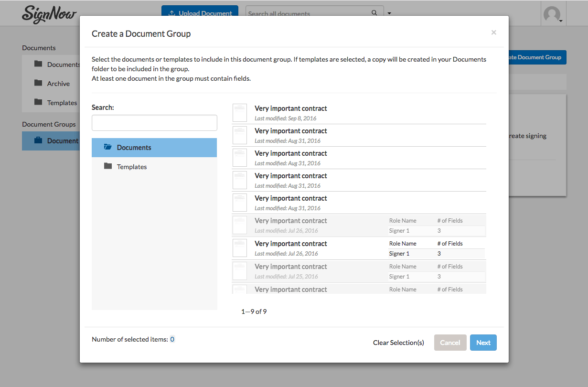The height and width of the screenshot is (387, 588).
Task: Select the Documents folder icon in dialog
Action: coord(107,148)
